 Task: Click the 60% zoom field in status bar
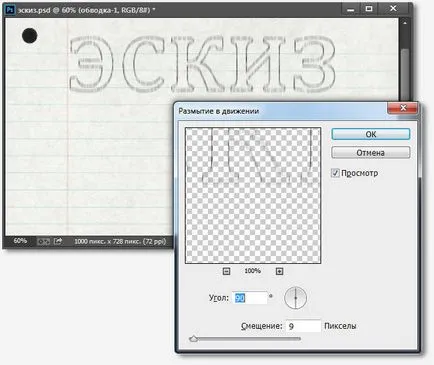pyautogui.click(x=20, y=241)
